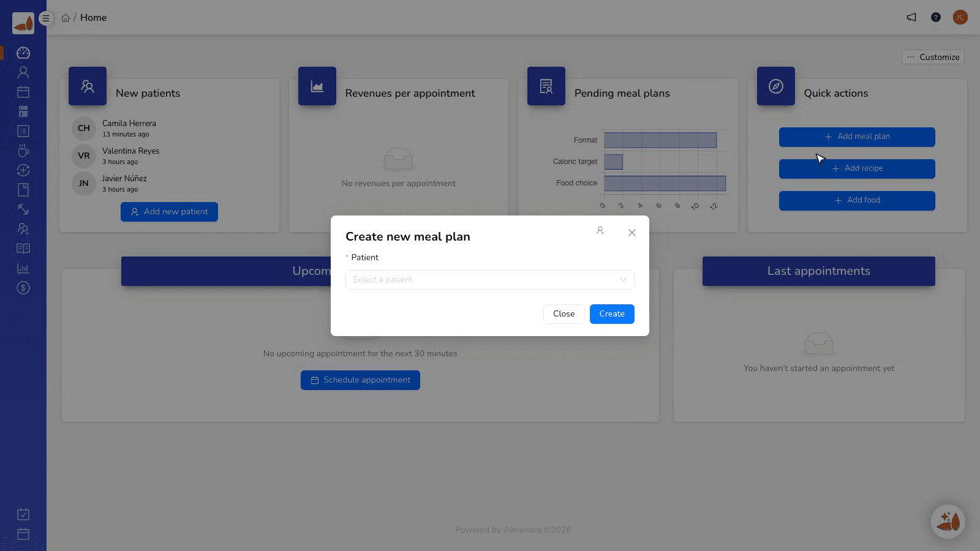Open the Almendra assistant floating button
Image resolution: width=980 pixels, height=551 pixels.
click(948, 522)
